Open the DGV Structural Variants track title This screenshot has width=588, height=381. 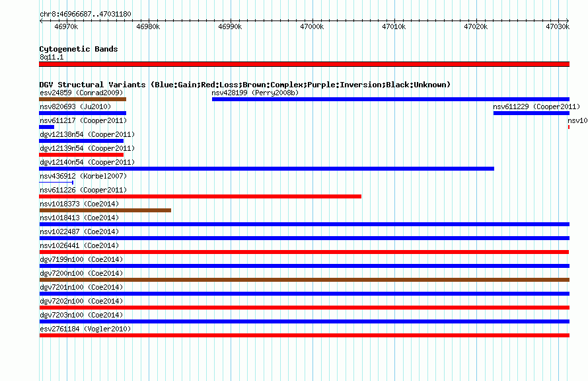point(245,85)
